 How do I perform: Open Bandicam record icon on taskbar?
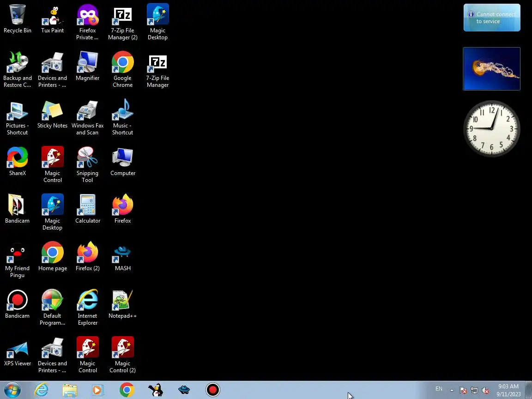[213, 390]
